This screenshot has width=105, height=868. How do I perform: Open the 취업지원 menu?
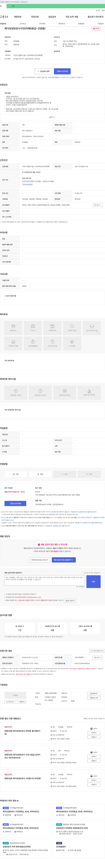[x=35, y=17]
